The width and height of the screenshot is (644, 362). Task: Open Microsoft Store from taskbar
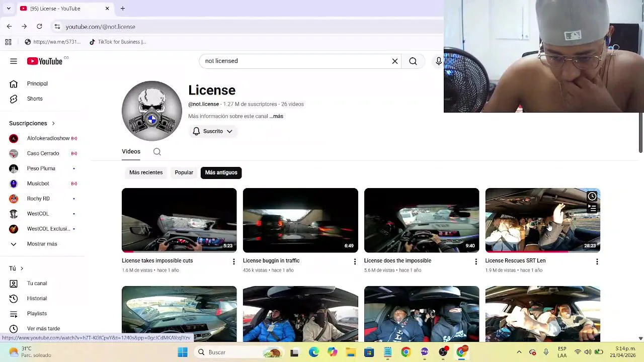tap(369, 352)
